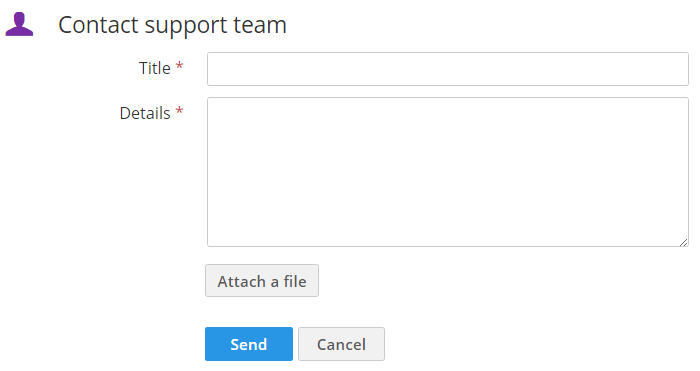Focus the Details text area
The height and width of the screenshot is (371, 700).
(x=448, y=172)
